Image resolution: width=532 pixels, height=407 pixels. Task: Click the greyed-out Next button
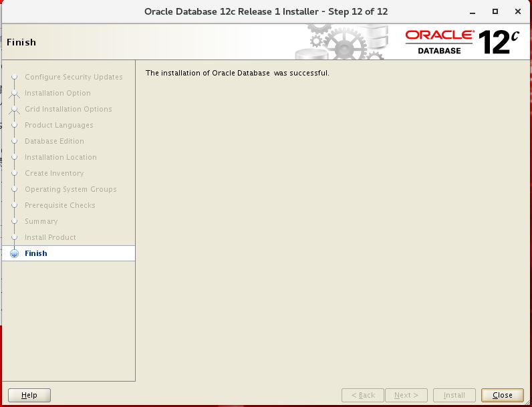click(x=406, y=395)
